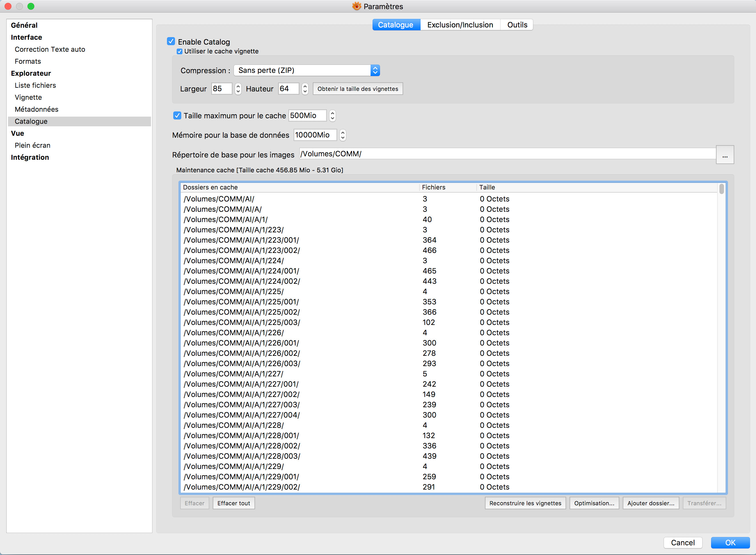Click Effacer tout button

pos(234,503)
